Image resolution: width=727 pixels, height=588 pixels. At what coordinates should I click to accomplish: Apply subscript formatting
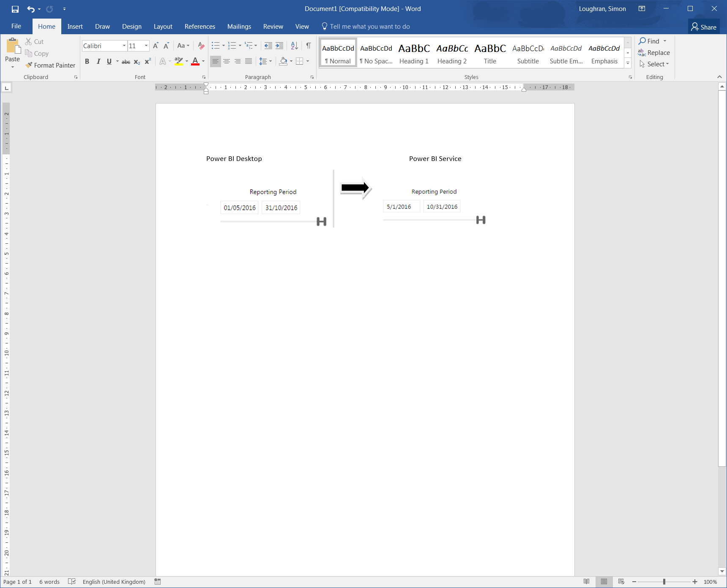(137, 62)
